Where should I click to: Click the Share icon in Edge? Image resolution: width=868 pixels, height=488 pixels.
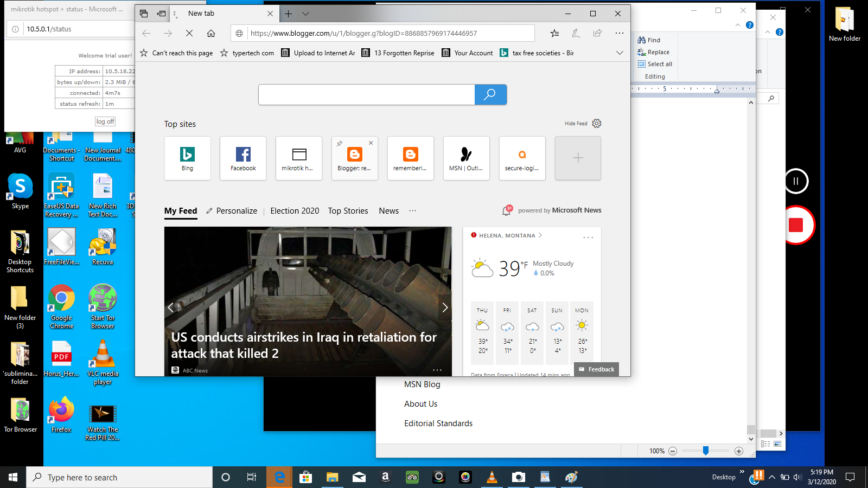coord(597,34)
